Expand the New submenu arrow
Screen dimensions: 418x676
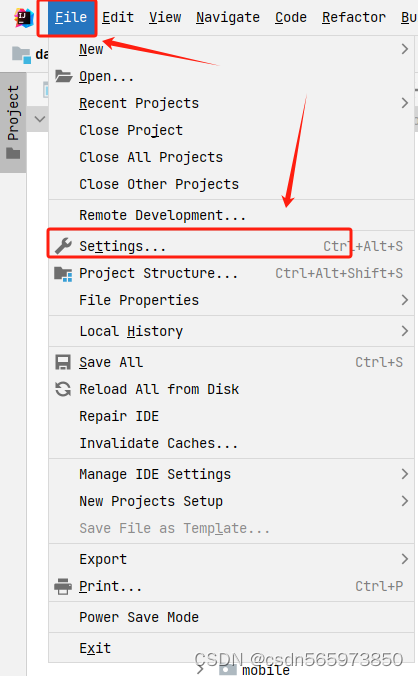pyautogui.click(x=404, y=49)
